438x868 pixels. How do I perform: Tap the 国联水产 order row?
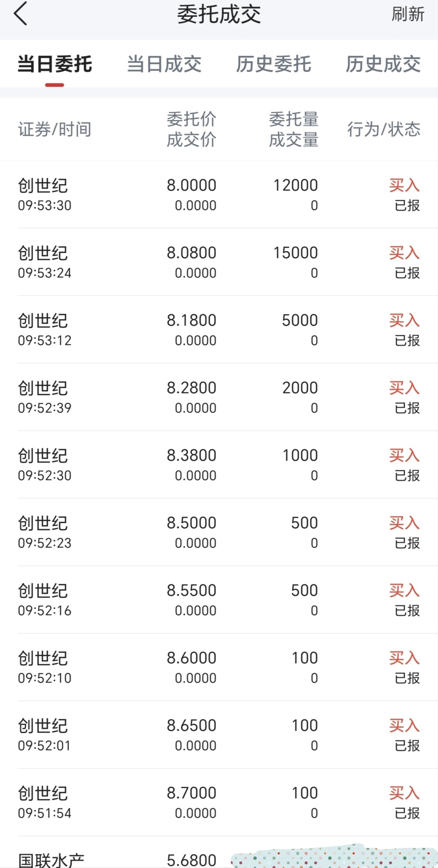point(219,852)
